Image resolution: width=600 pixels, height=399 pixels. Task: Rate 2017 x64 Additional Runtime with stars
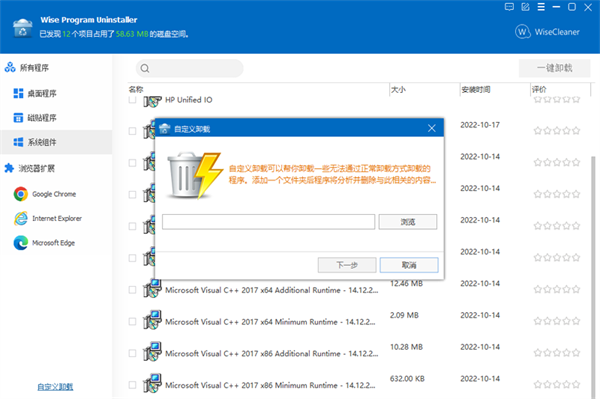click(x=557, y=290)
